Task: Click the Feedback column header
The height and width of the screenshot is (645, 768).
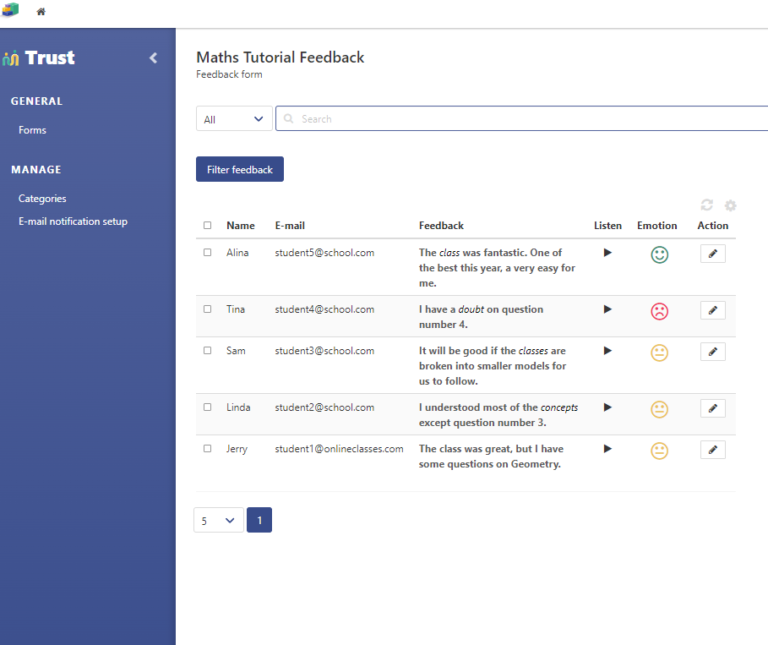Action: [x=441, y=226]
